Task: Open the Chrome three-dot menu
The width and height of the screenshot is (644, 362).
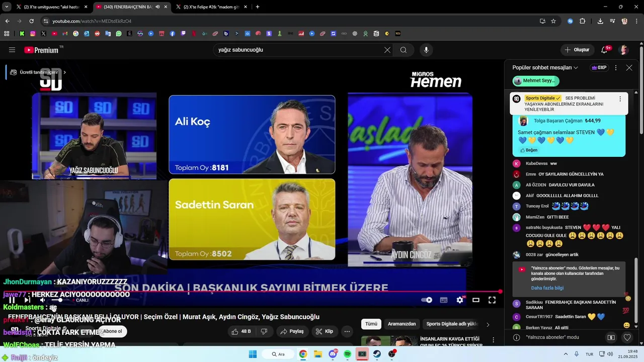Action: [636, 21]
